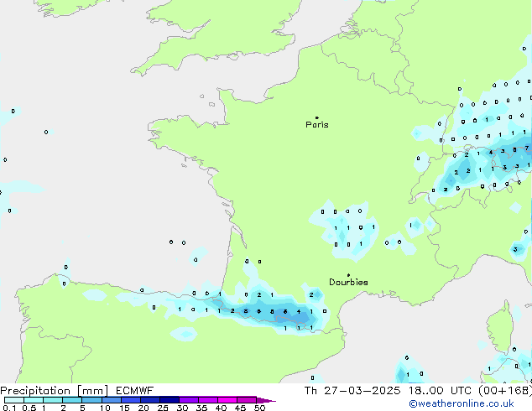Pick the 40–45 mm magenta swatch
Viewport: 532px width, 411px height.
point(227,400)
